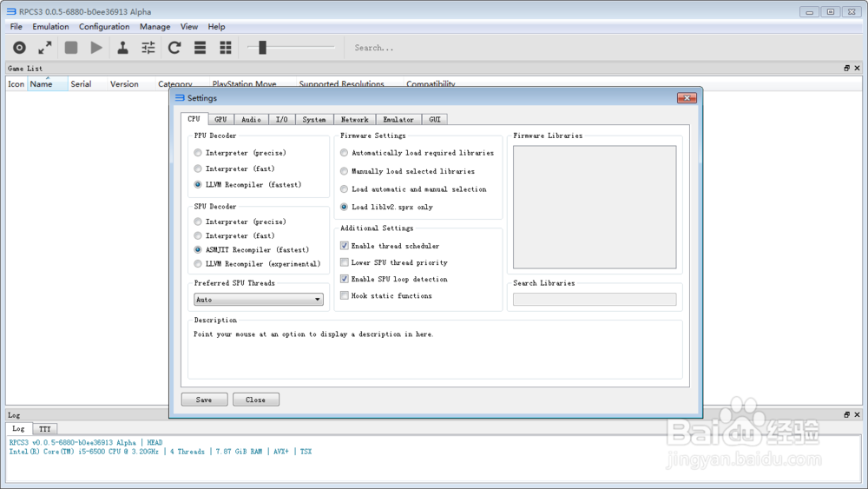Click the icon size slider in the toolbar
The image size is (868, 489).
click(x=262, y=48)
